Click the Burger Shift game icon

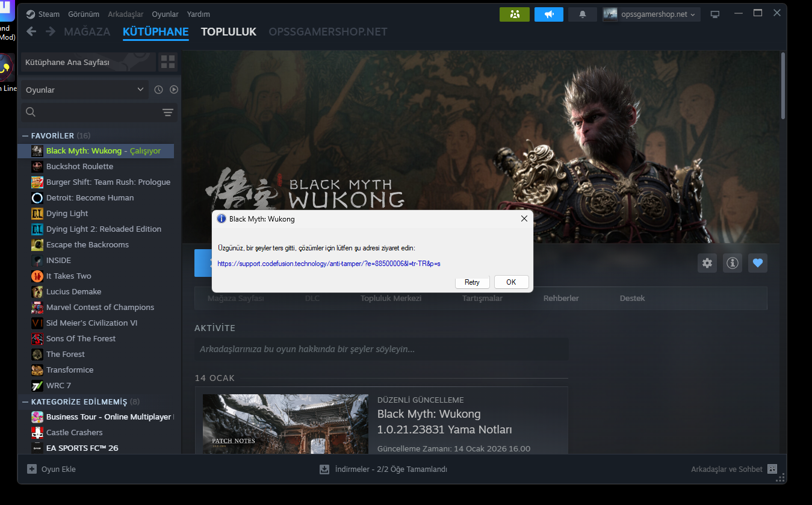click(37, 182)
